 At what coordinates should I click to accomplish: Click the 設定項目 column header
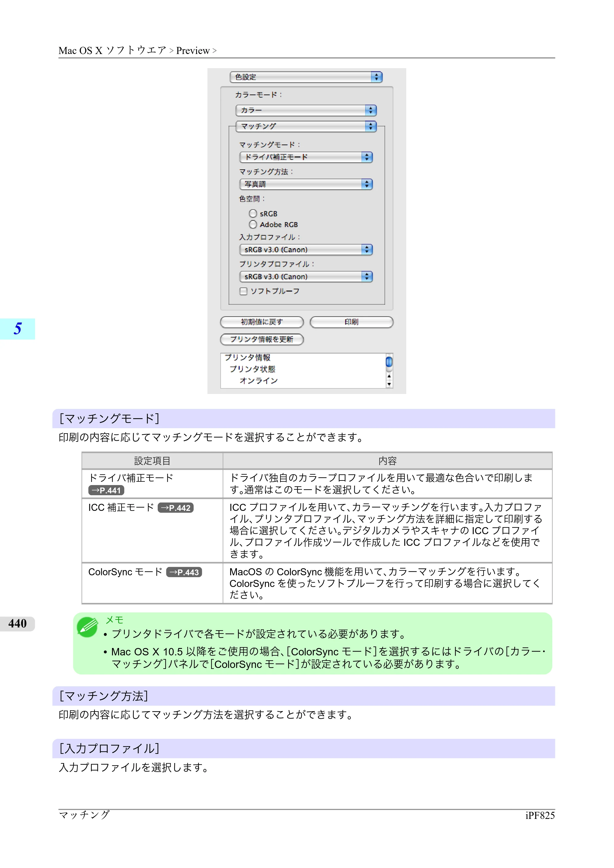[x=152, y=461]
